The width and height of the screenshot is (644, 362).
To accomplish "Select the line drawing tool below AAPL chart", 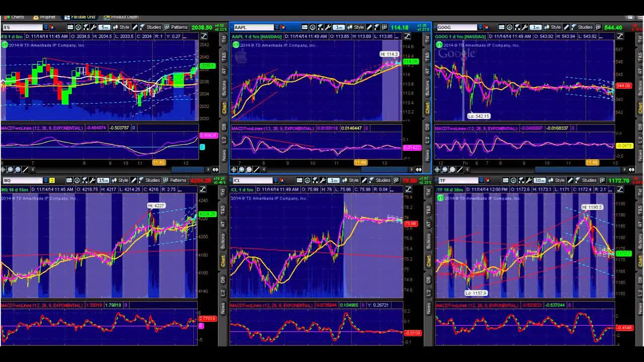I will pos(257,169).
